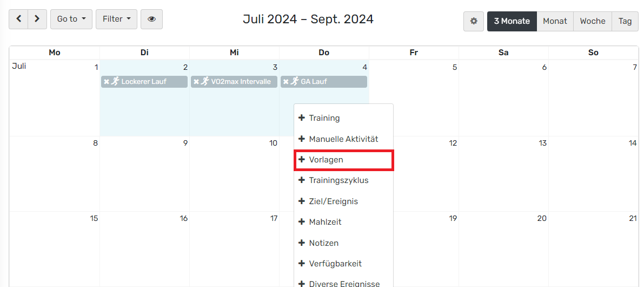Switch to the Woche view
Image resolution: width=644 pixels, height=287 pixels.
click(x=592, y=21)
